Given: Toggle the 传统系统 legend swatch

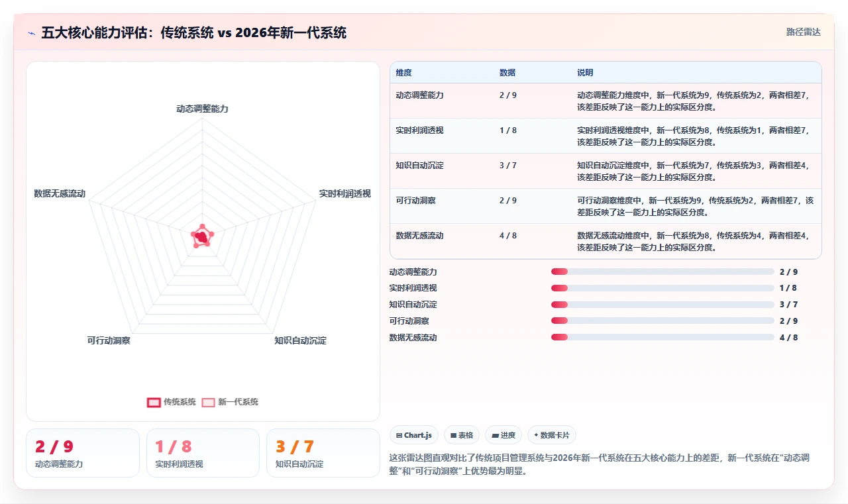Looking at the screenshot, I should [x=154, y=402].
